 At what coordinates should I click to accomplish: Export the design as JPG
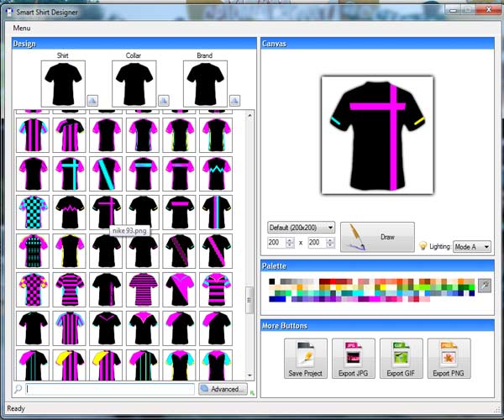[x=354, y=359]
